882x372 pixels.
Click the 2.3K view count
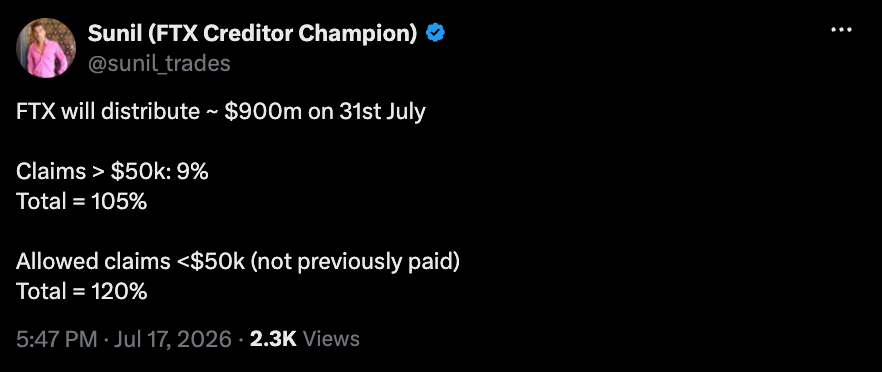[272, 339]
